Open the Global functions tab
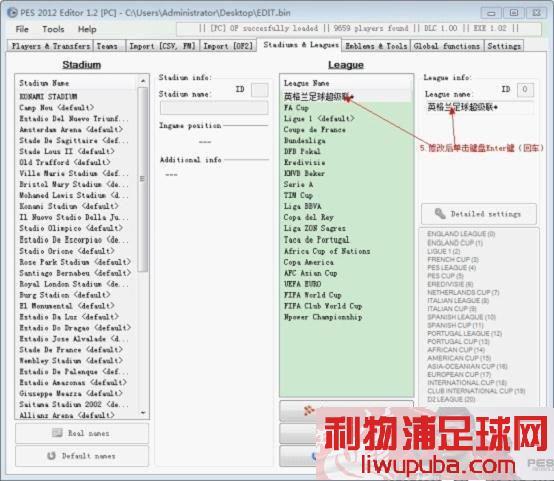 pyautogui.click(x=447, y=46)
